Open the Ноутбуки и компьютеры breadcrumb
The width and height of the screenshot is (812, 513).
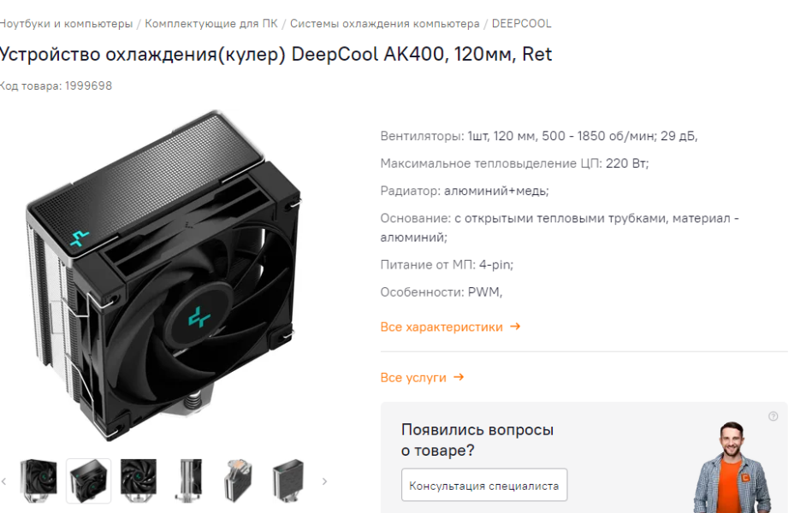[66, 24]
